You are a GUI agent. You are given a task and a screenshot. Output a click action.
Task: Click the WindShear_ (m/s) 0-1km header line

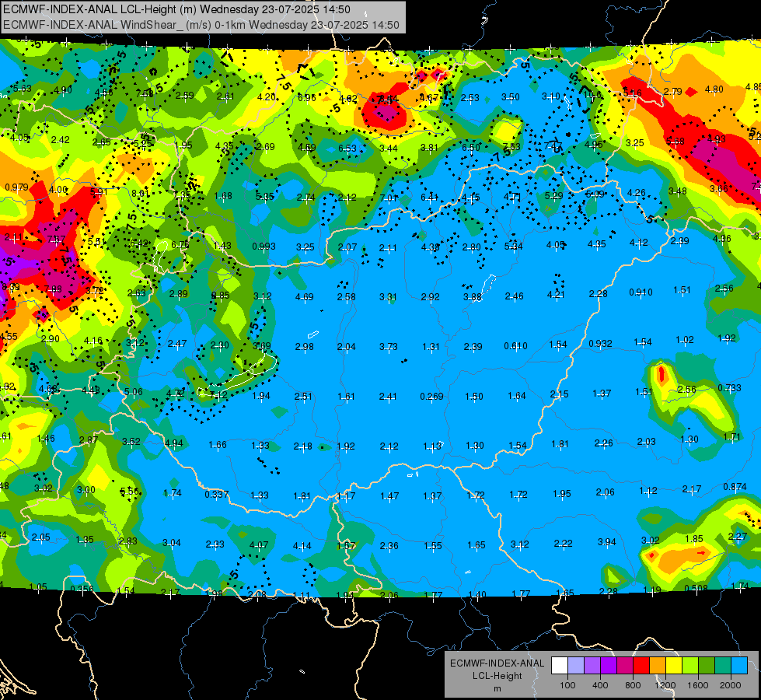201,25
